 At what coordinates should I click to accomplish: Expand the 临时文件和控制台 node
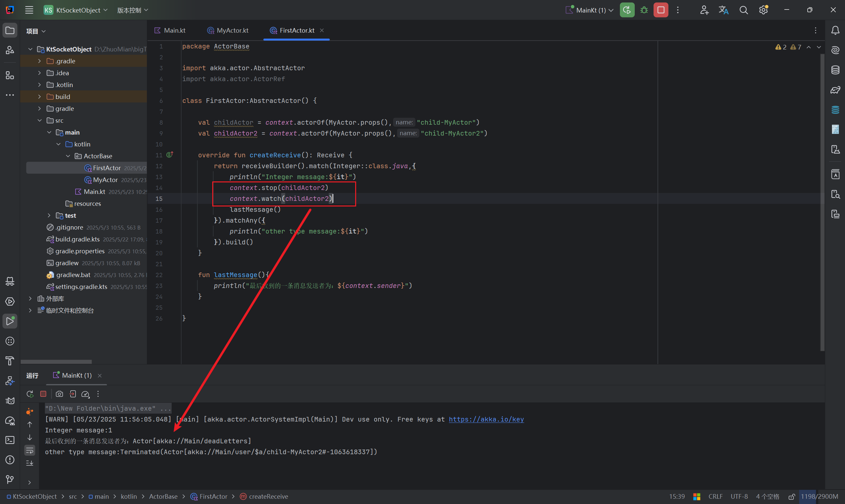(x=30, y=311)
